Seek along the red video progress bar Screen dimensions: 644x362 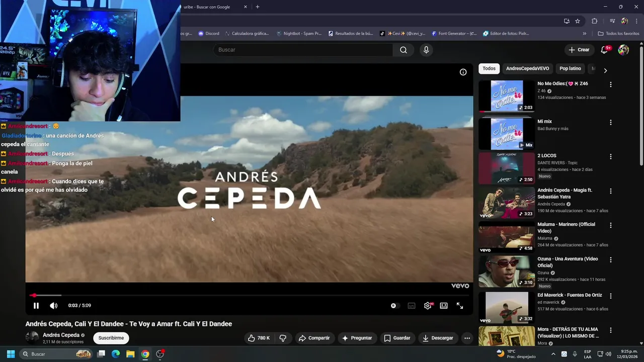[249, 295]
